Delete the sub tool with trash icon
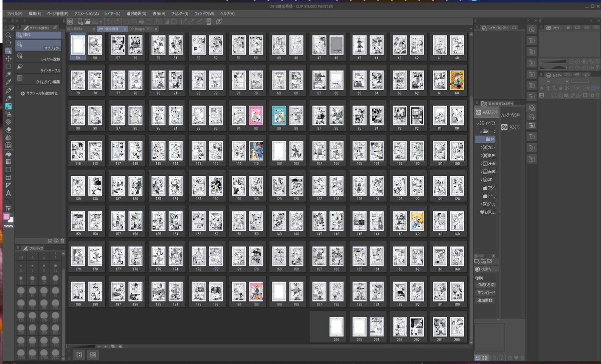 pyautogui.click(x=62, y=241)
